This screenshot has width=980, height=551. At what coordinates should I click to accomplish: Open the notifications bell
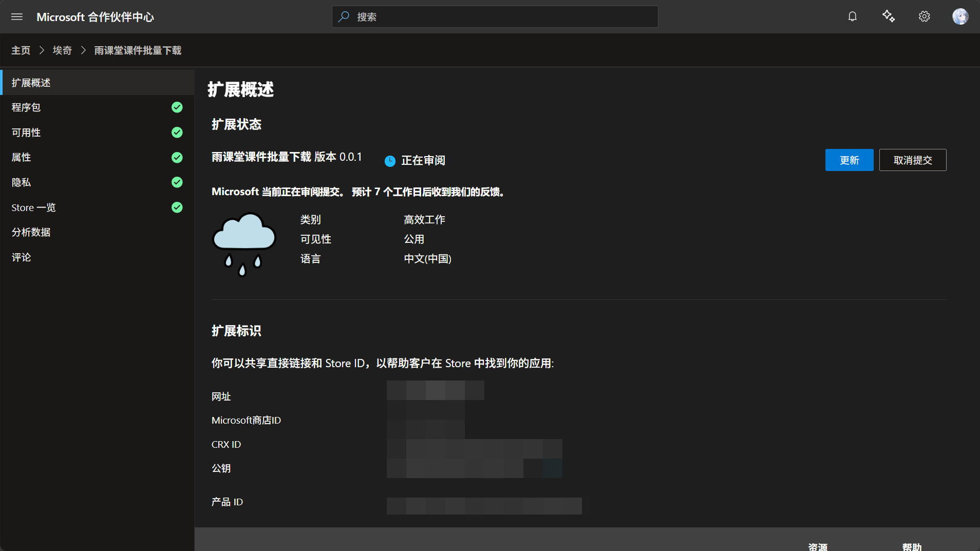click(853, 16)
